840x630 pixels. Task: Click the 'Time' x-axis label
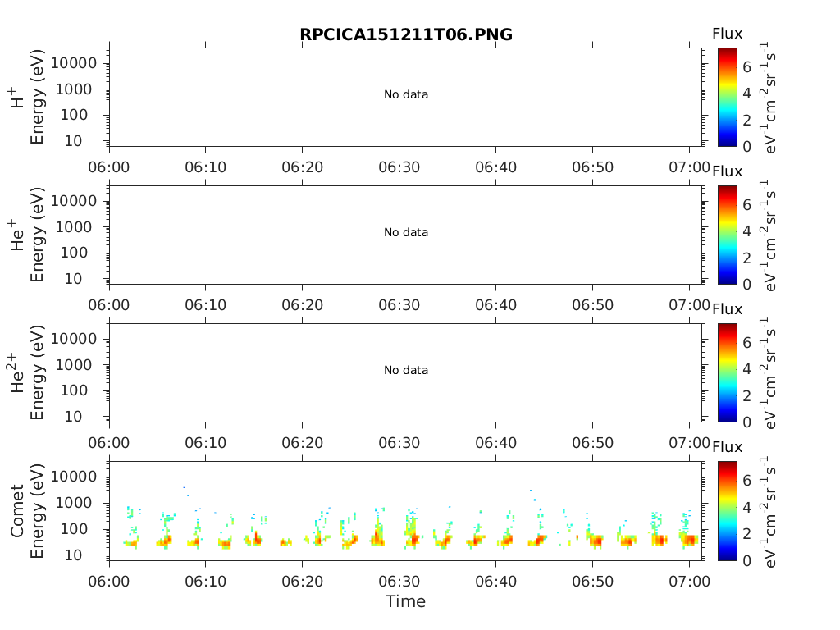pos(405,601)
